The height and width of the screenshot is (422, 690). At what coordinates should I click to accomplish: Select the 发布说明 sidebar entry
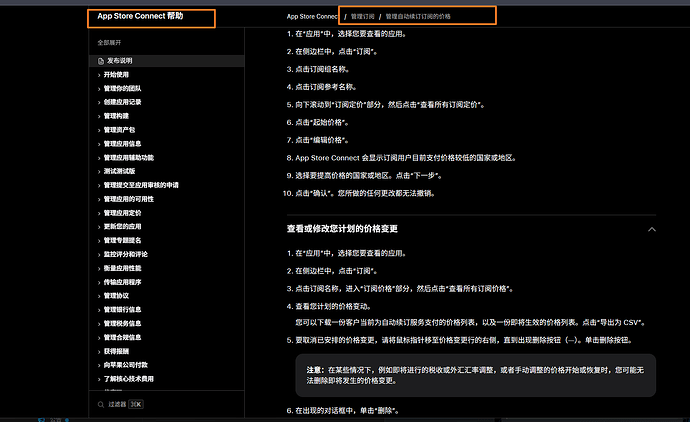coord(166,61)
